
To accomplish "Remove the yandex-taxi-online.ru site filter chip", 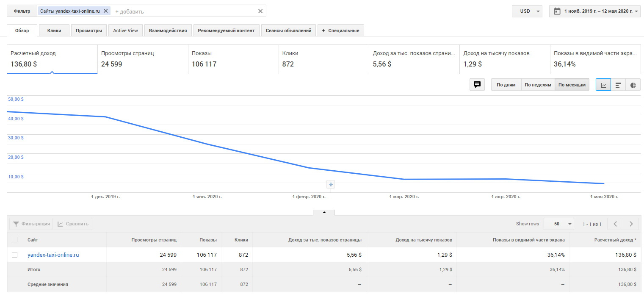I will pos(105,11).
